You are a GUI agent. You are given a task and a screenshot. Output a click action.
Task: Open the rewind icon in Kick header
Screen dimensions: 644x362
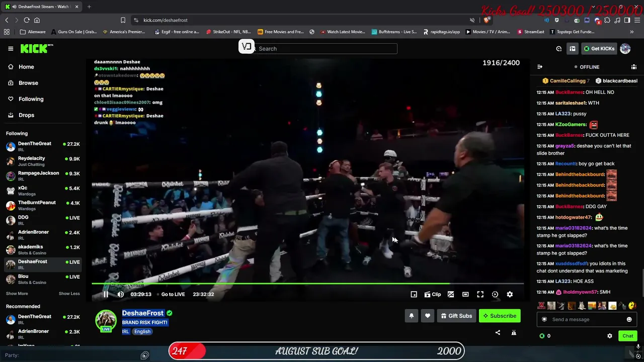point(559,49)
